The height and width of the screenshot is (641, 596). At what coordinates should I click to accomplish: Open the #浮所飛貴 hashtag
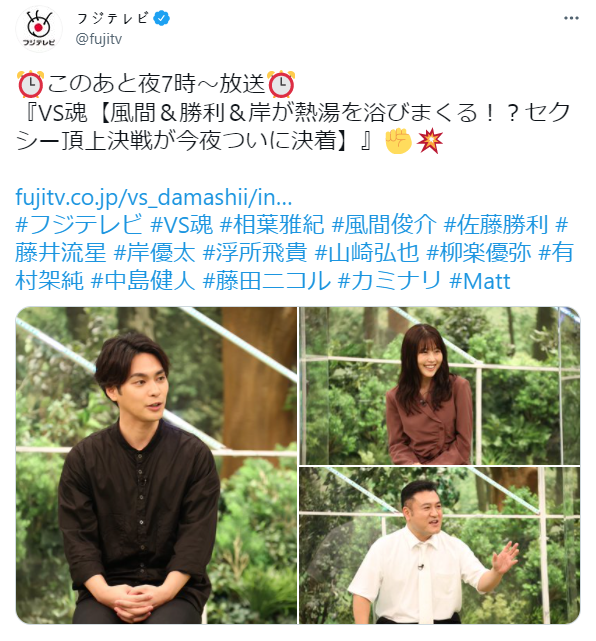pos(255,253)
